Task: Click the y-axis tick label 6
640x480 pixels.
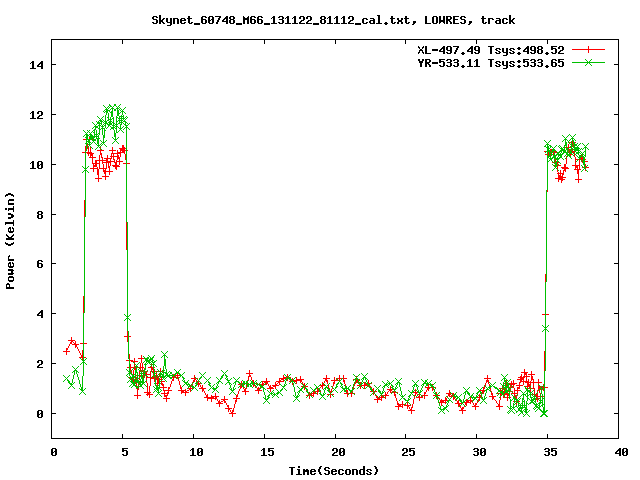Action: click(40, 264)
